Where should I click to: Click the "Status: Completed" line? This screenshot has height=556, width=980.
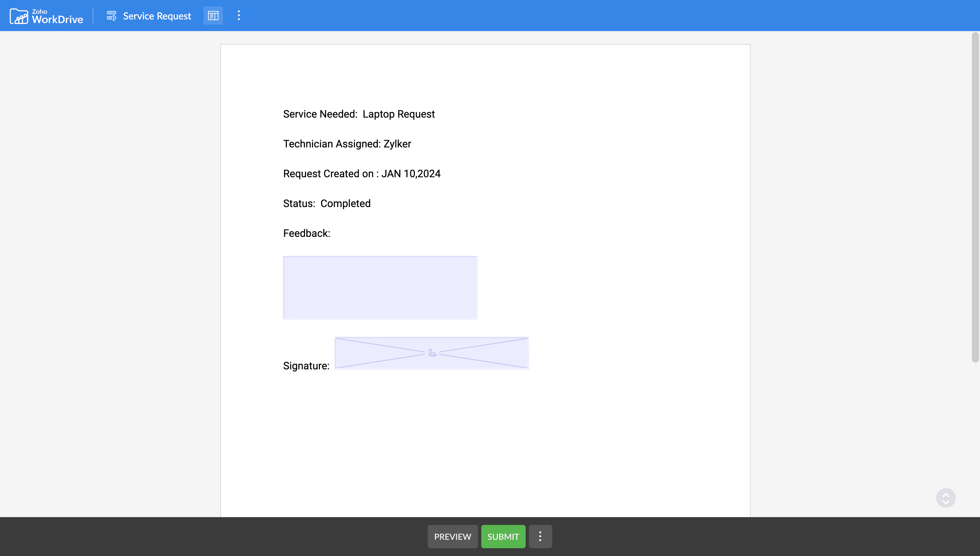click(x=327, y=203)
